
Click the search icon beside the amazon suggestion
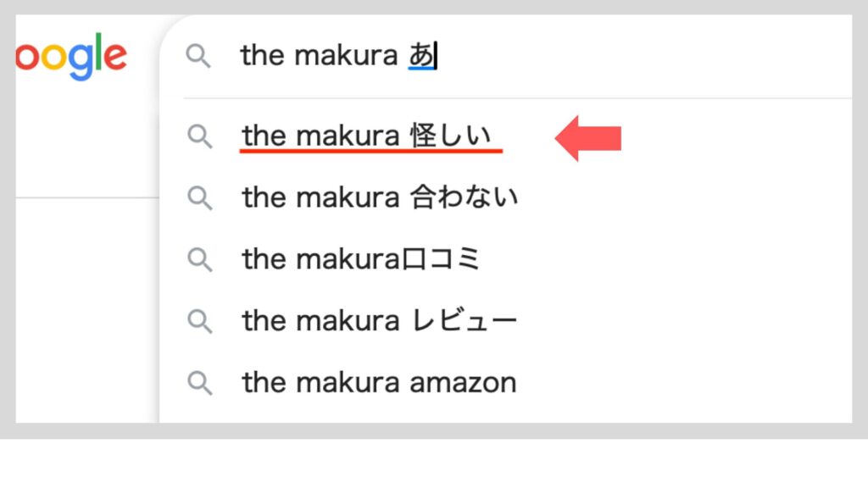(200, 383)
